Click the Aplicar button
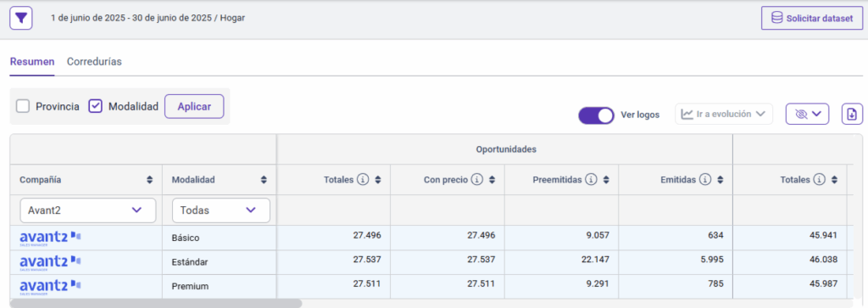This screenshot has width=868, height=308. click(194, 106)
